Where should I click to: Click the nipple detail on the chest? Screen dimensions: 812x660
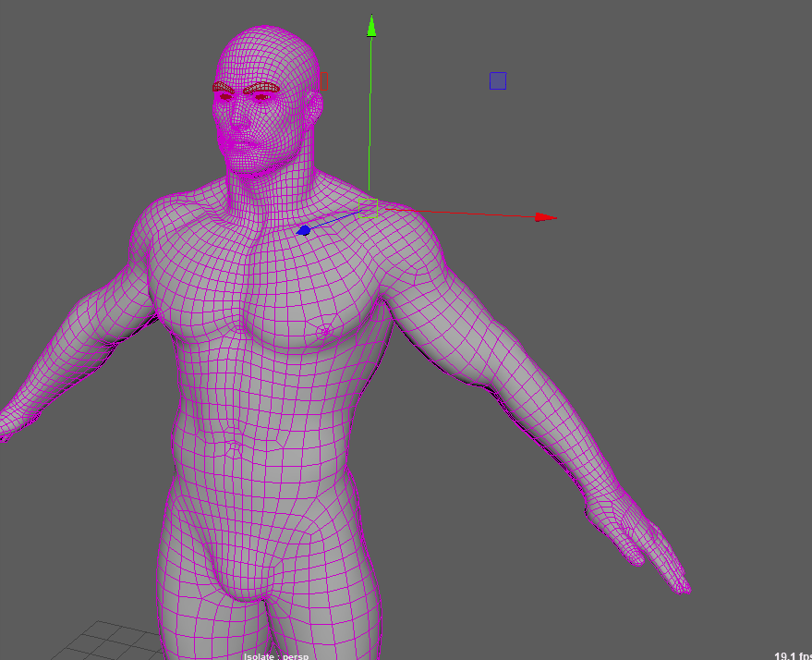coord(324,329)
